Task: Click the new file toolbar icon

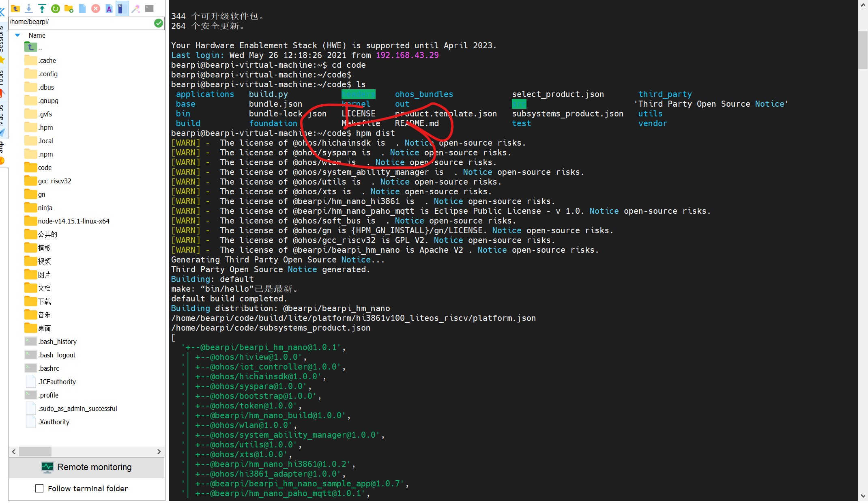Action: (82, 9)
